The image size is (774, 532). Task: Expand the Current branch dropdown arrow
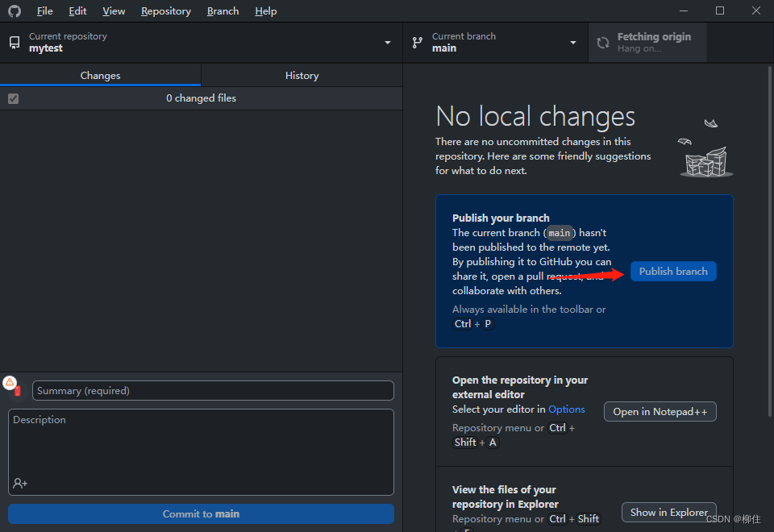(x=573, y=43)
